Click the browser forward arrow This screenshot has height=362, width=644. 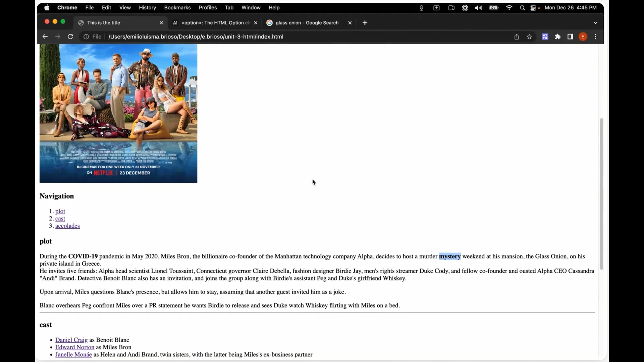[58, 37]
